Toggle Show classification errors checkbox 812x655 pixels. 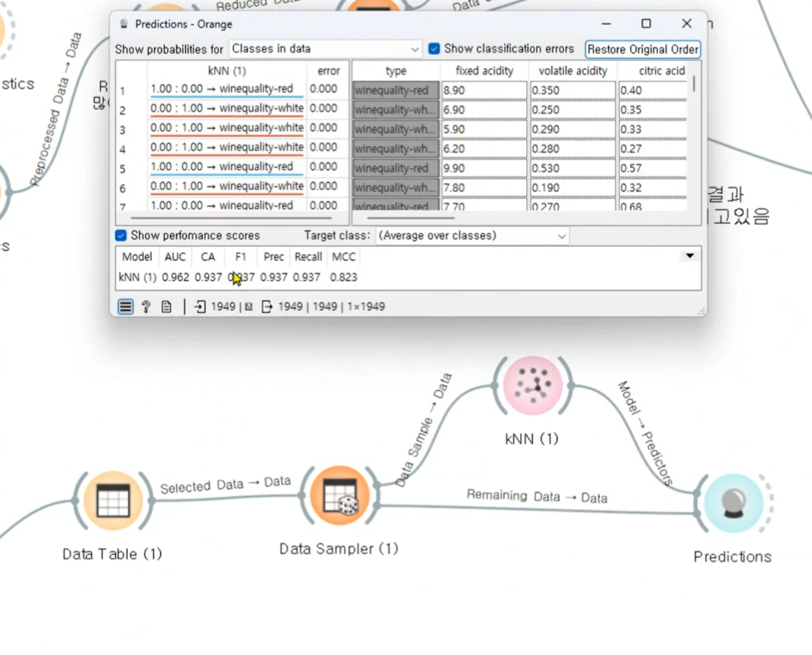[434, 49]
